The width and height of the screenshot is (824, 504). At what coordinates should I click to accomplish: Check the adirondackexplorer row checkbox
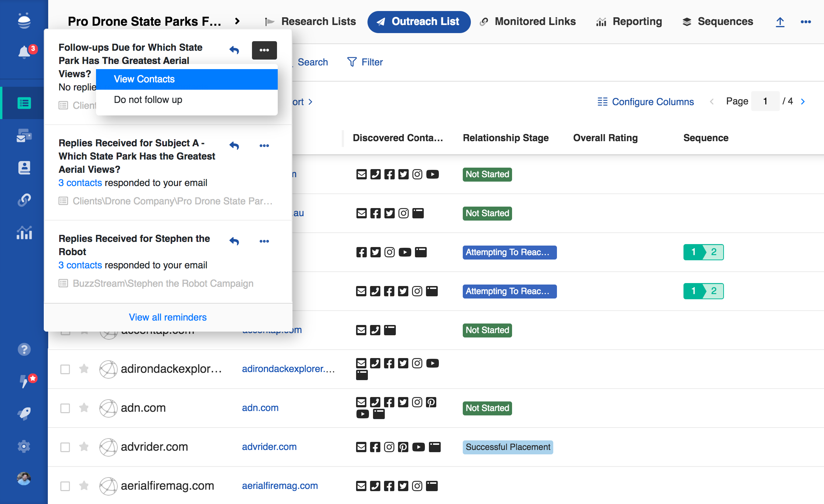click(x=65, y=369)
